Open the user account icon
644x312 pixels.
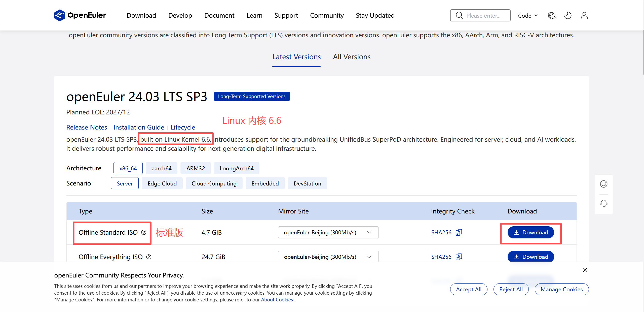584,16
